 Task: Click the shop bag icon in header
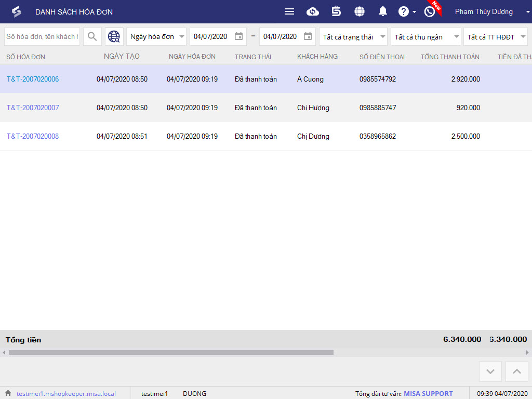336,11
